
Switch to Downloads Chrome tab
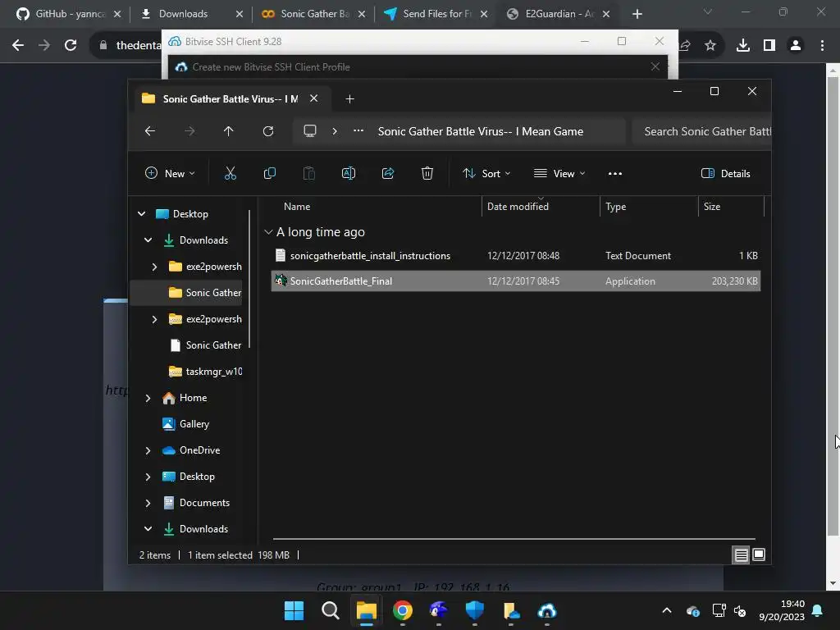coord(191,14)
